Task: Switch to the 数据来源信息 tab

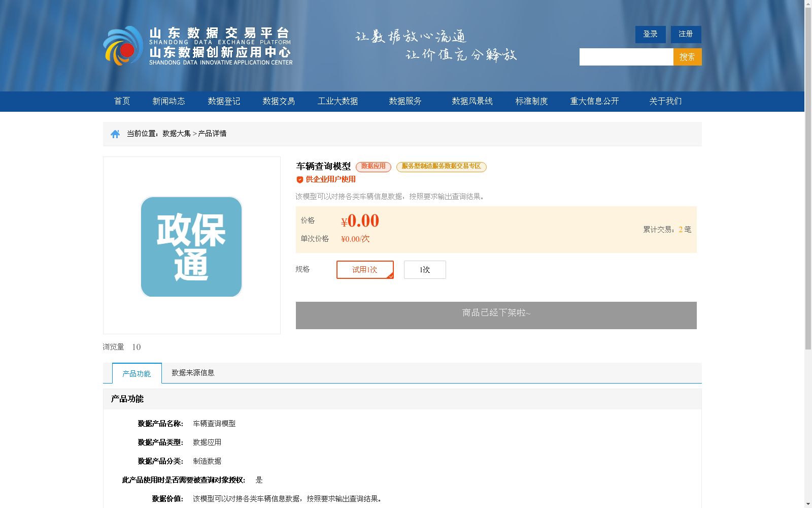Action: click(193, 373)
